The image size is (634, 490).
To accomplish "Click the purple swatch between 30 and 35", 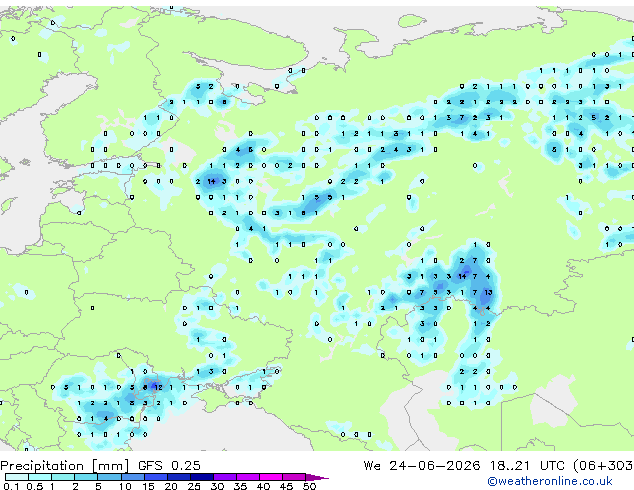I will point(224,477).
